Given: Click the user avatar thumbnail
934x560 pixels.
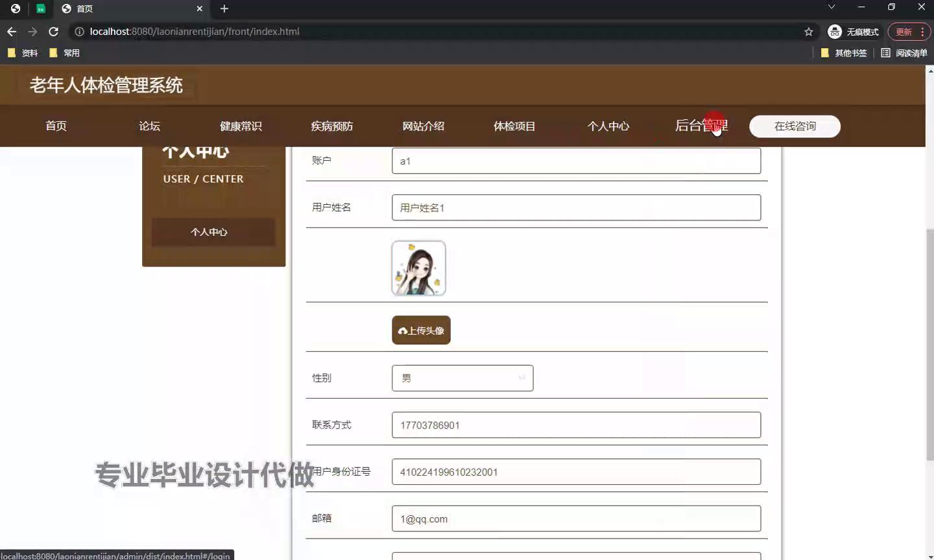Looking at the screenshot, I should 418,268.
